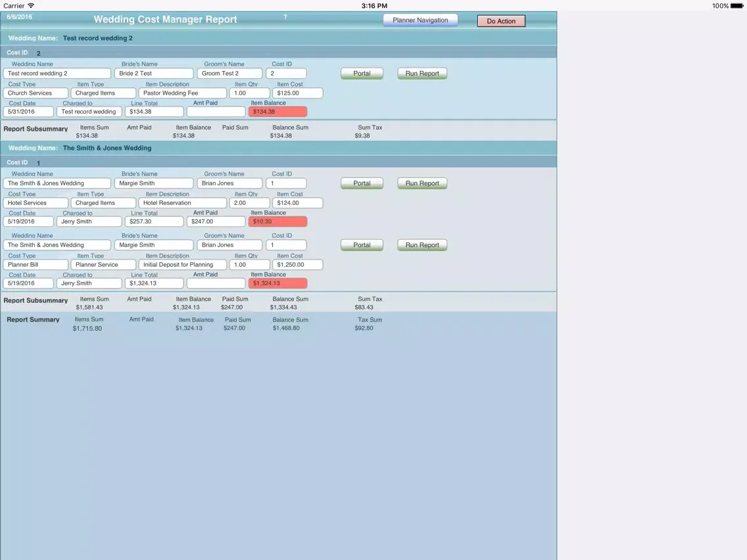Tap the Wi-Fi icon in status bar

point(31,6)
